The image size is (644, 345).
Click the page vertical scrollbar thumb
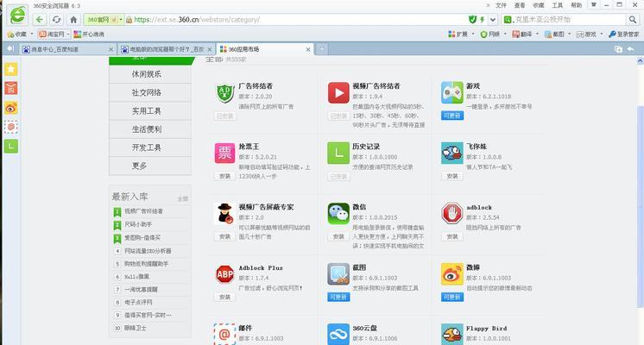click(640, 206)
